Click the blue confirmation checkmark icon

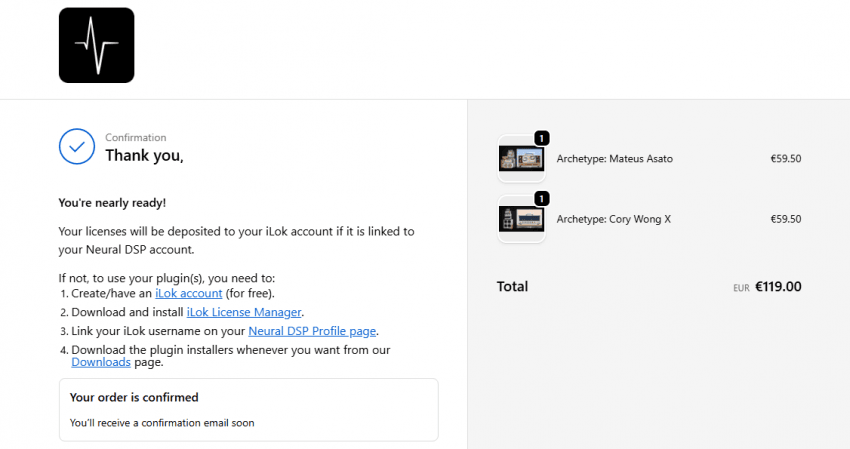point(77,146)
